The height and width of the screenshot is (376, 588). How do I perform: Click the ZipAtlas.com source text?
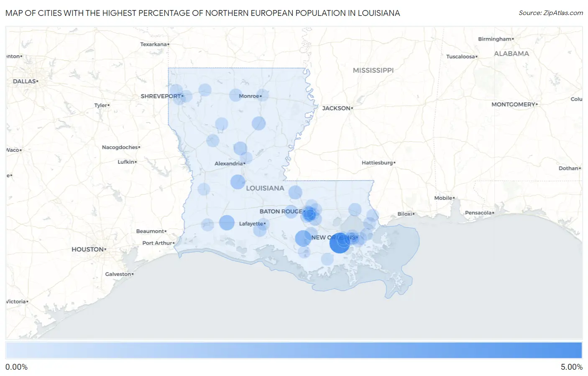pyautogui.click(x=551, y=13)
